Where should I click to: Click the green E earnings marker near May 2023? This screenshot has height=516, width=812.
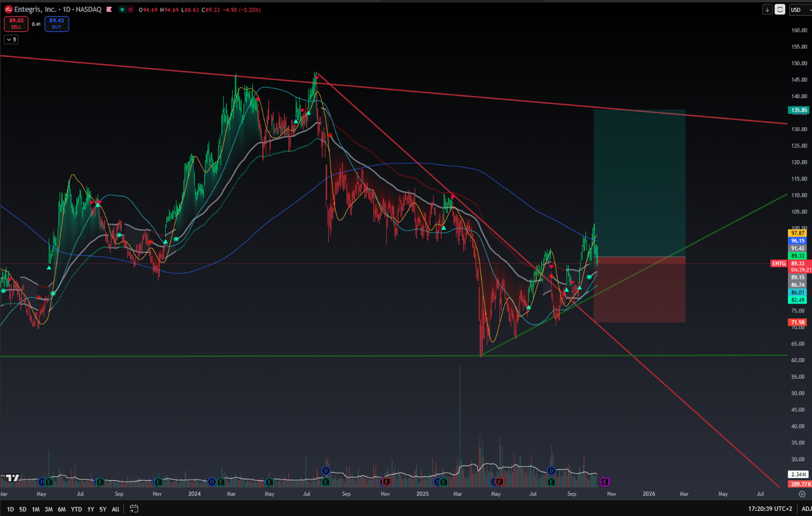coord(50,482)
